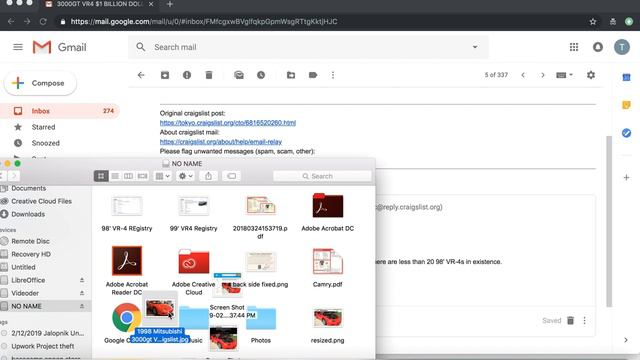Open the tokyo.craigslist.org post link
The image size is (640, 360).
(x=228, y=123)
